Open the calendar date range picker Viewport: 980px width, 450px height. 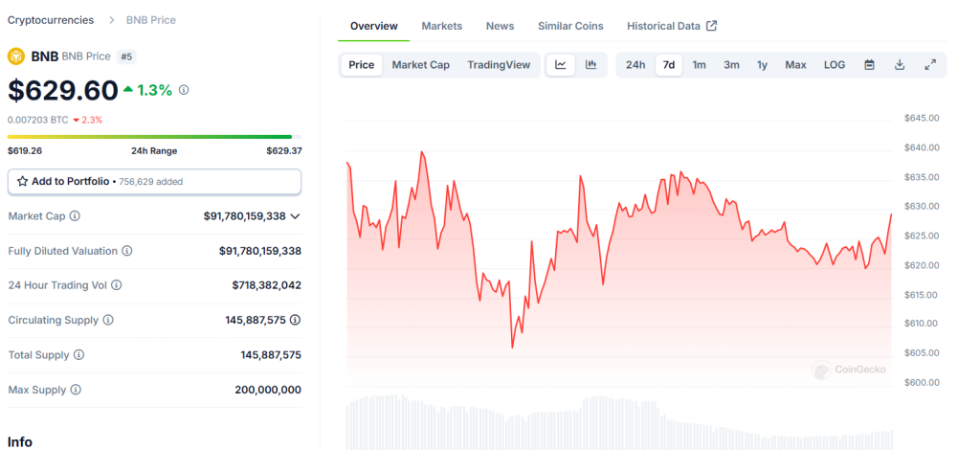(x=869, y=65)
